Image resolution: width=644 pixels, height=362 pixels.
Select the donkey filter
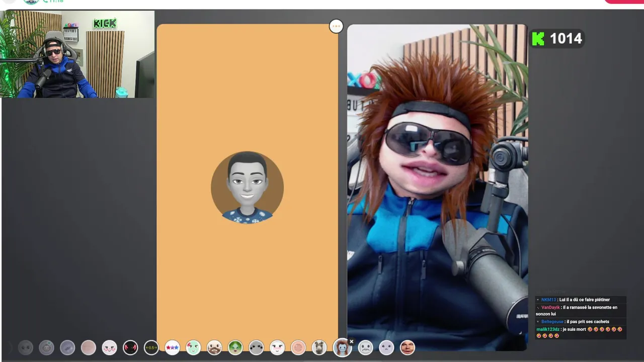(319, 347)
